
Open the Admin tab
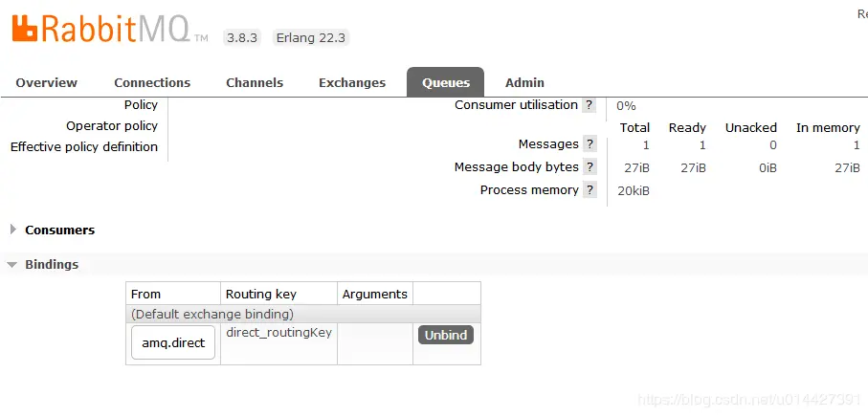(524, 83)
